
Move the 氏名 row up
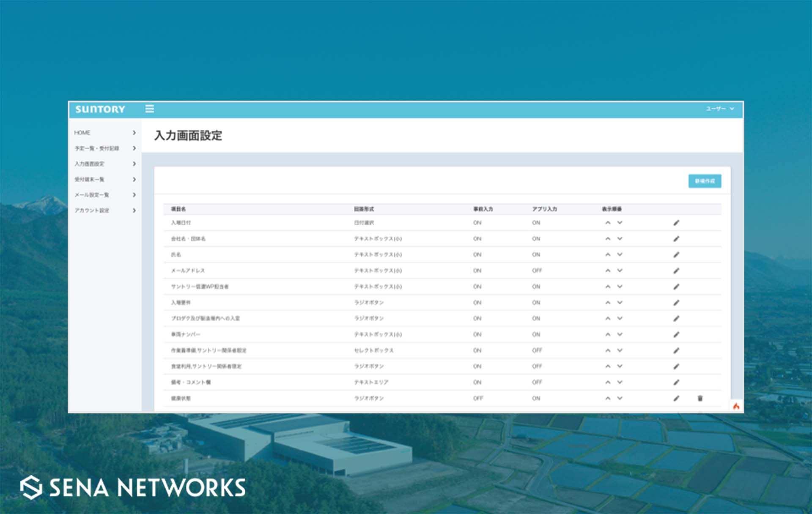pyautogui.click(x=608, y=254)
